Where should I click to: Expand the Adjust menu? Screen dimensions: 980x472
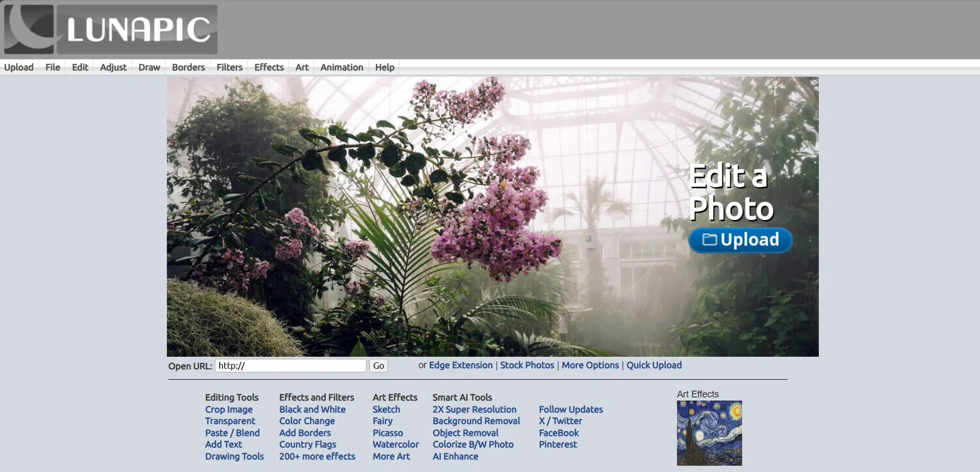point(113,67)
